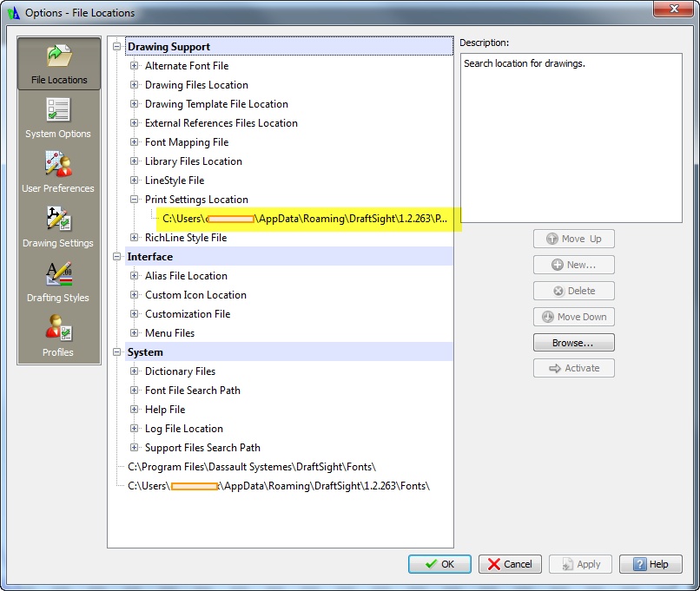Click the Activate button
700x591 pixels.
coord(574,368)
